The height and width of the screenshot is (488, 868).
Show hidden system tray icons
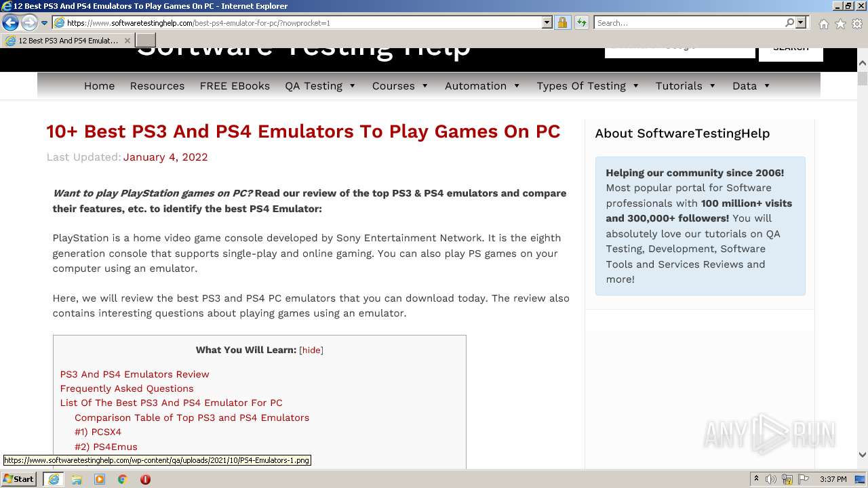click(757, 479)
